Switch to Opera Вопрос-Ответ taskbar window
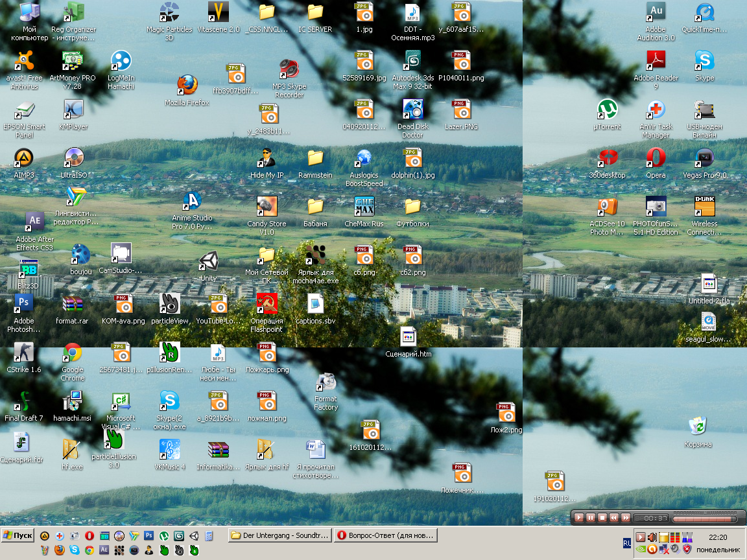Image resolution: width=747 pixels, height=560 pixels. click(x=385, y=535)
